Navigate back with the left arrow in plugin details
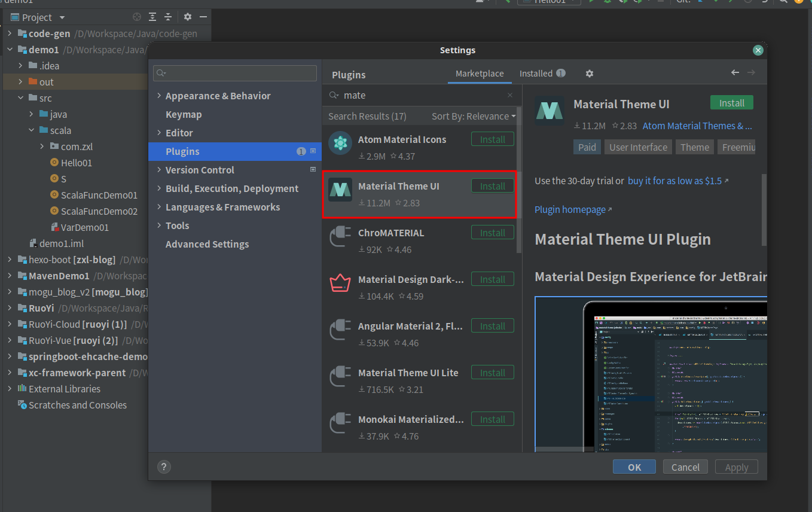Screen dimensions: 812x512 [735, 72]
